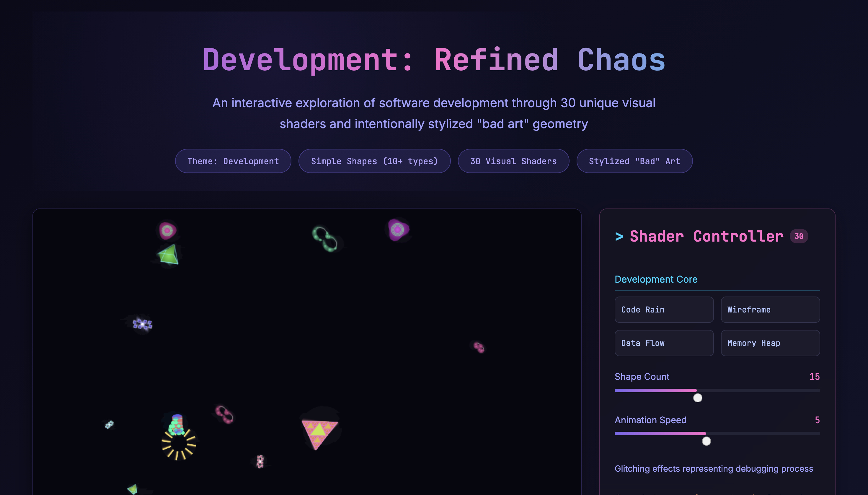This screenshot has width=868, height=495.
Task: Click the Theme: Development tag
Action: pos(233,161)
